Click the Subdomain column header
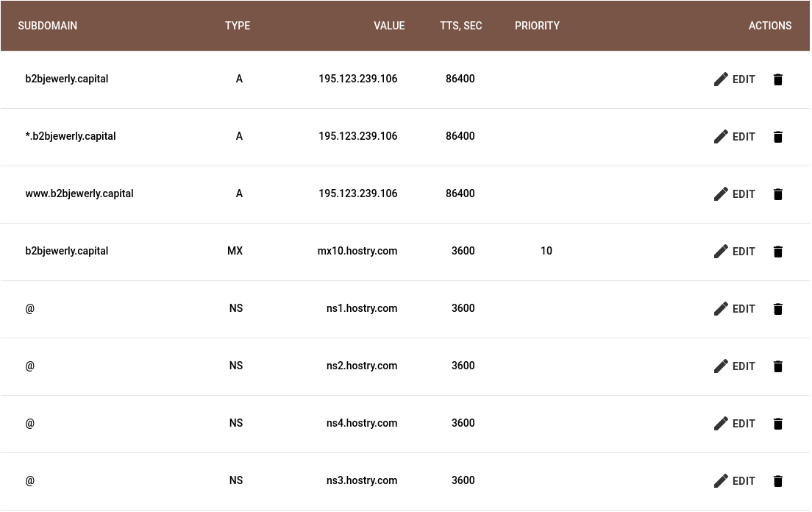Viewport: 812px width, 512px height. click(x=48, y=26)
